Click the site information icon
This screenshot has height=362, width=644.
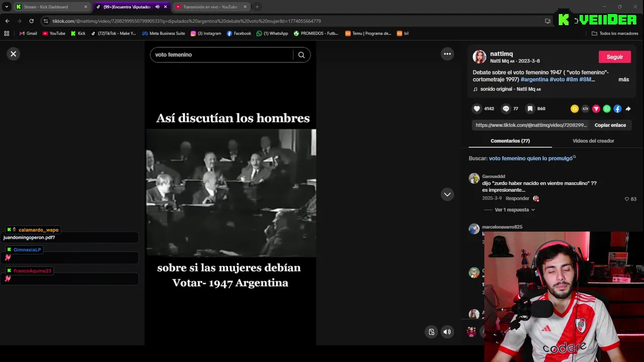point(46,21)
